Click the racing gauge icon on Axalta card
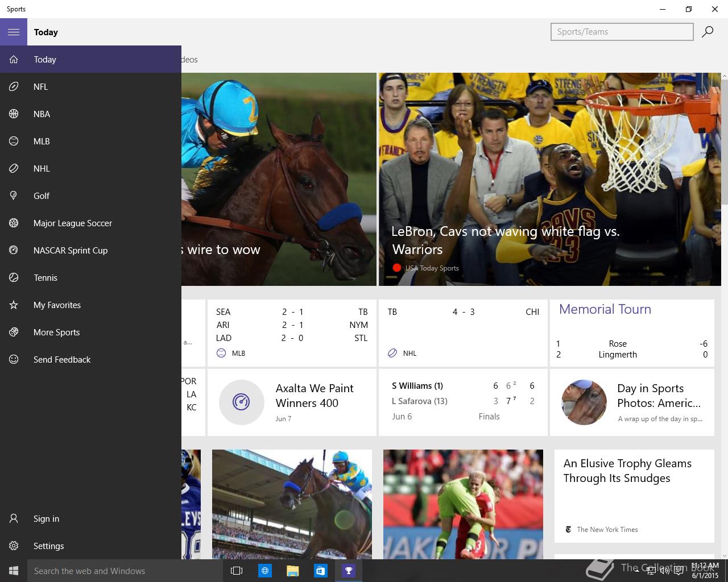The image size is (728, 582). [x=241, y=402]
